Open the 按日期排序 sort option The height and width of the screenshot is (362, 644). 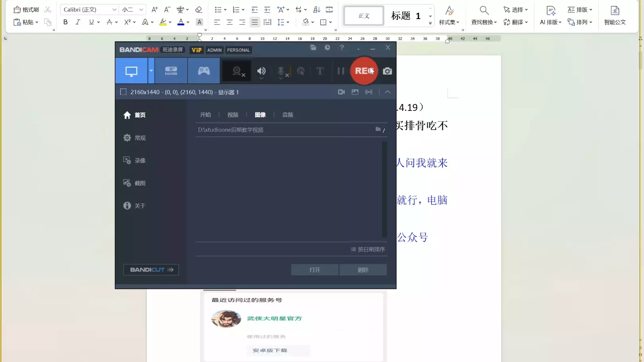pyautogui.click(x=368, y=250)
